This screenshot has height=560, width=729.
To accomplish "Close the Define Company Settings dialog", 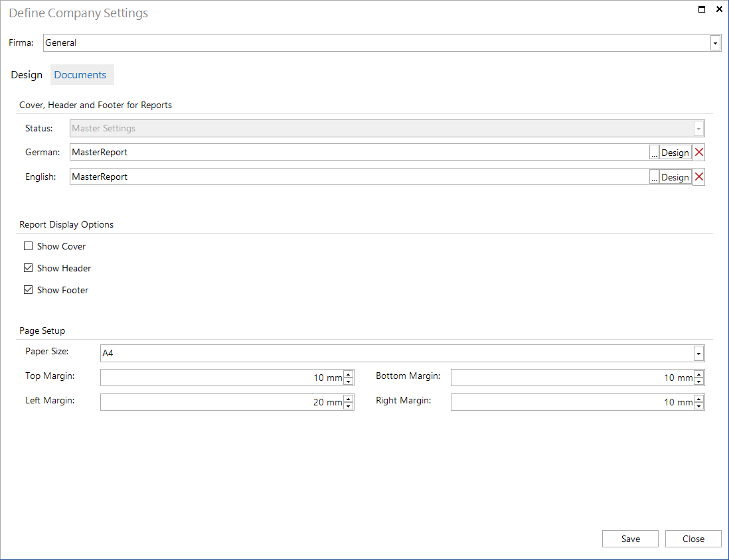I will point(693,538).
